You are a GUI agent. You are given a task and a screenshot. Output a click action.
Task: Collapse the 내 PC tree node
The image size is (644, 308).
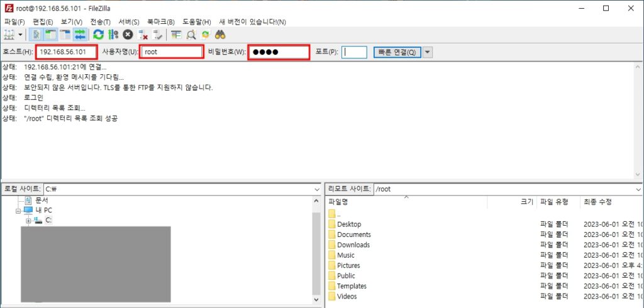point(18,211)
